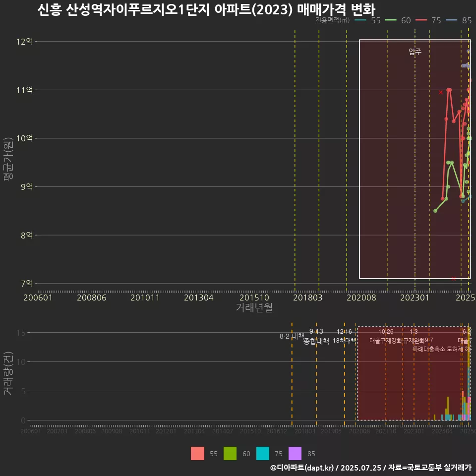Click the '종합대책' policy label

coord(316,341)
